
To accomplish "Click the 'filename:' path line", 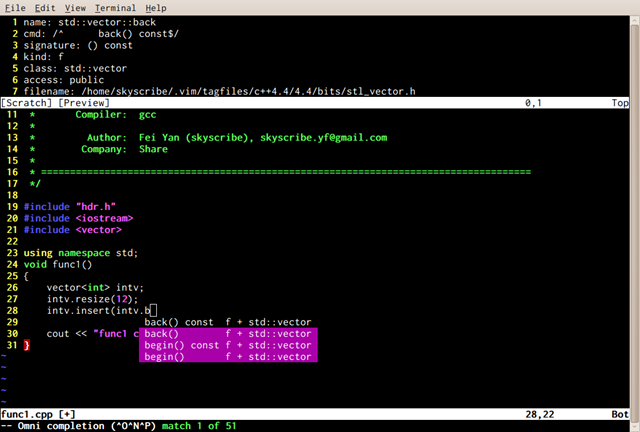I will point(219,91).
